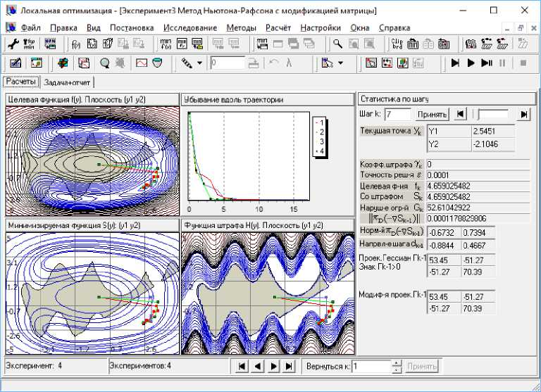Click the f(x) function toolbar icon
This screenshot has height=392, width=541.
(76, 44)
